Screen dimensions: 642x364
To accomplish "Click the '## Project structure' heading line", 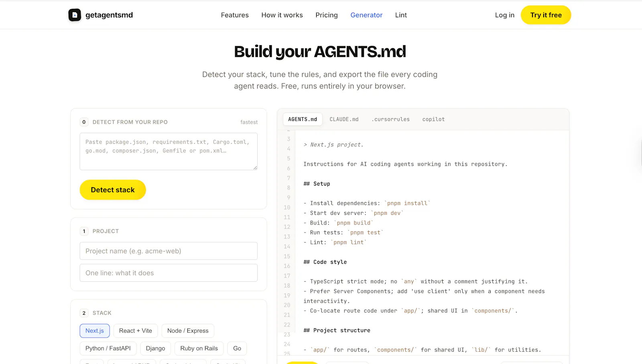I will pos(337,330).
